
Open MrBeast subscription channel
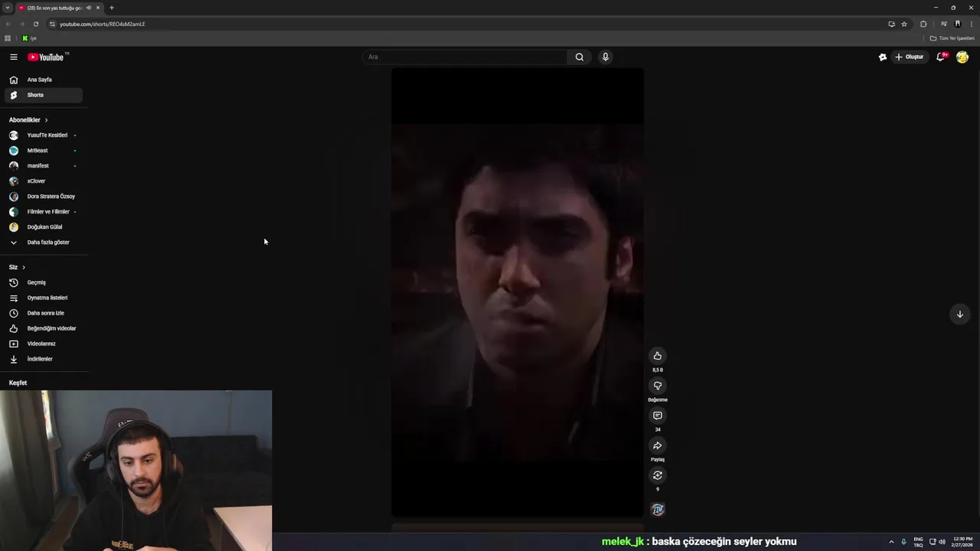point(44,151)
